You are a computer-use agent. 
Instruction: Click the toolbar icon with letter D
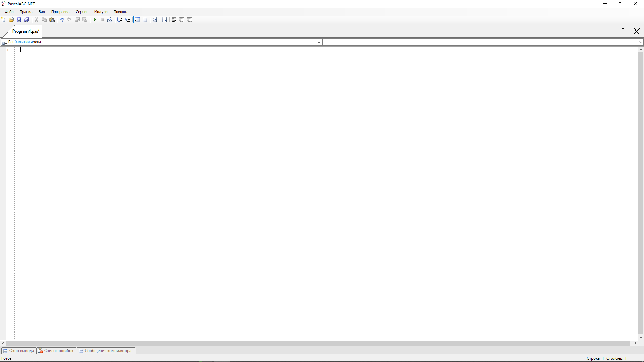[174, 20]
